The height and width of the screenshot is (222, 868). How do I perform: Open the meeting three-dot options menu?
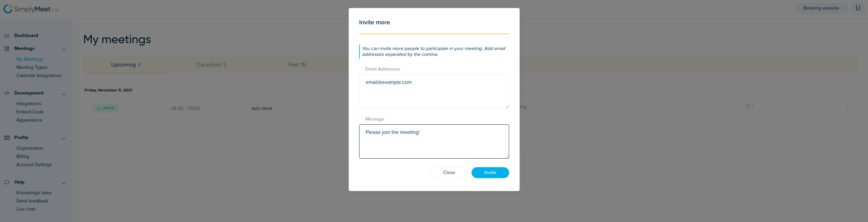point(847,107)
